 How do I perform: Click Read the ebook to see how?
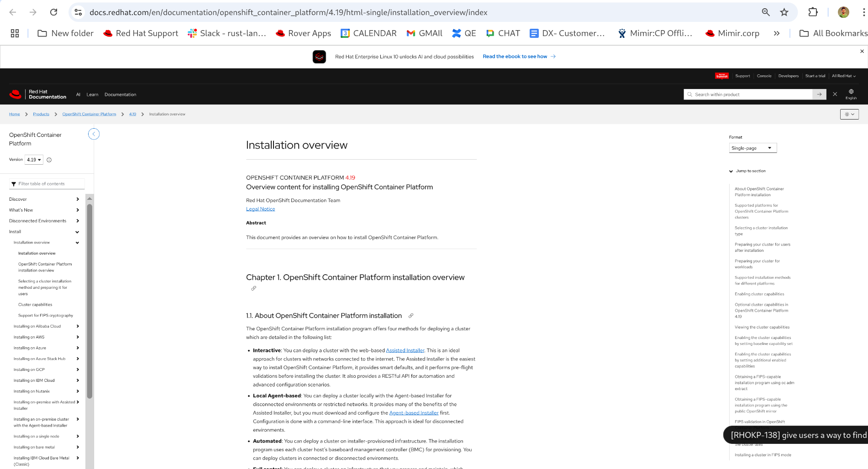click(519, 57)
